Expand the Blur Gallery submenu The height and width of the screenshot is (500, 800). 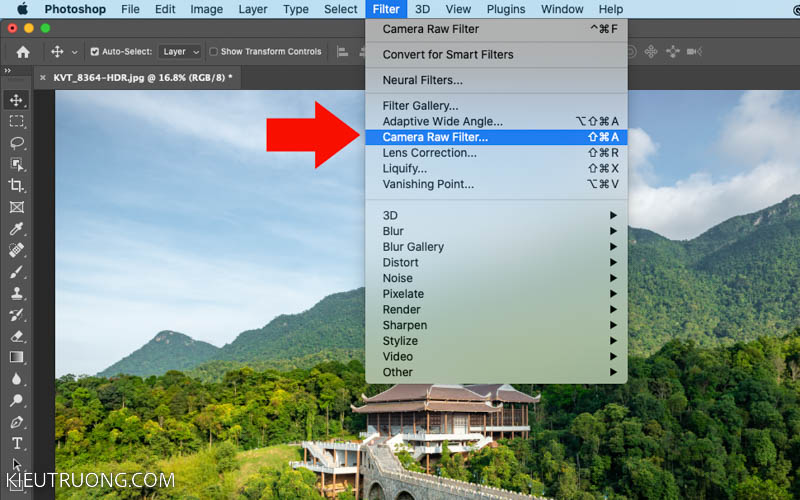pyautogui.click(x=496, y=247)
